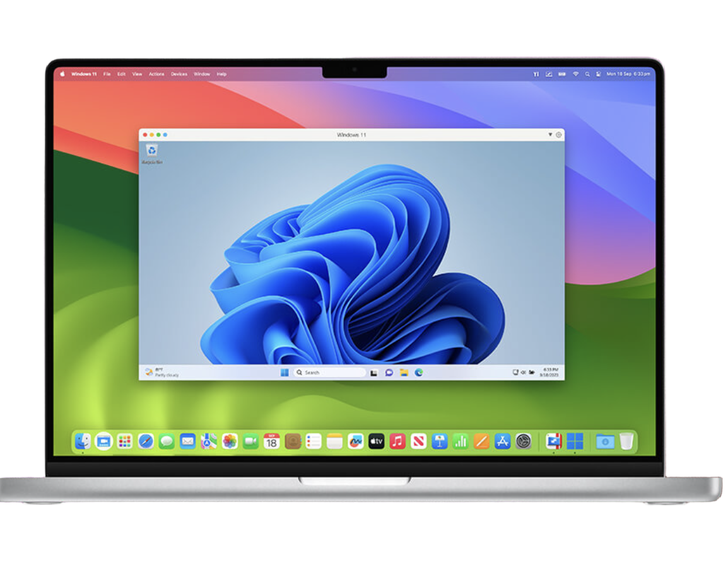Open the weather widget showing Partly cloudy
The image size is (728, 575).
162,373
